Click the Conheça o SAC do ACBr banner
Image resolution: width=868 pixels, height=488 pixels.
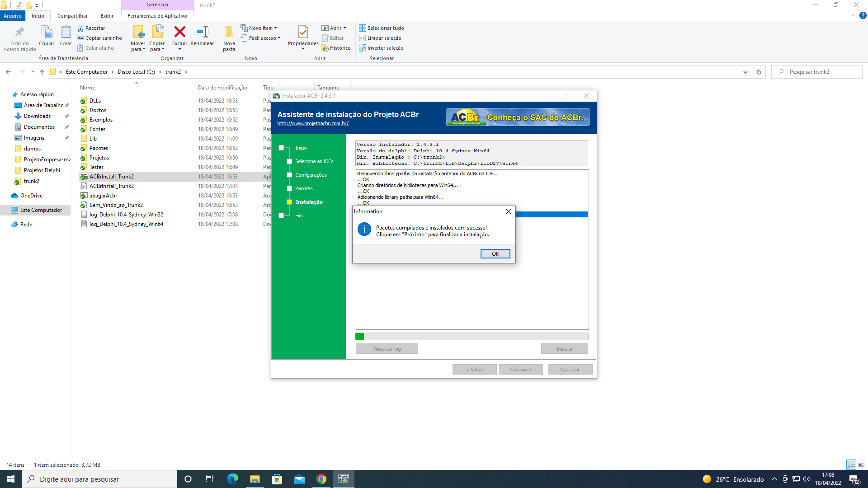tap(518, 117)
